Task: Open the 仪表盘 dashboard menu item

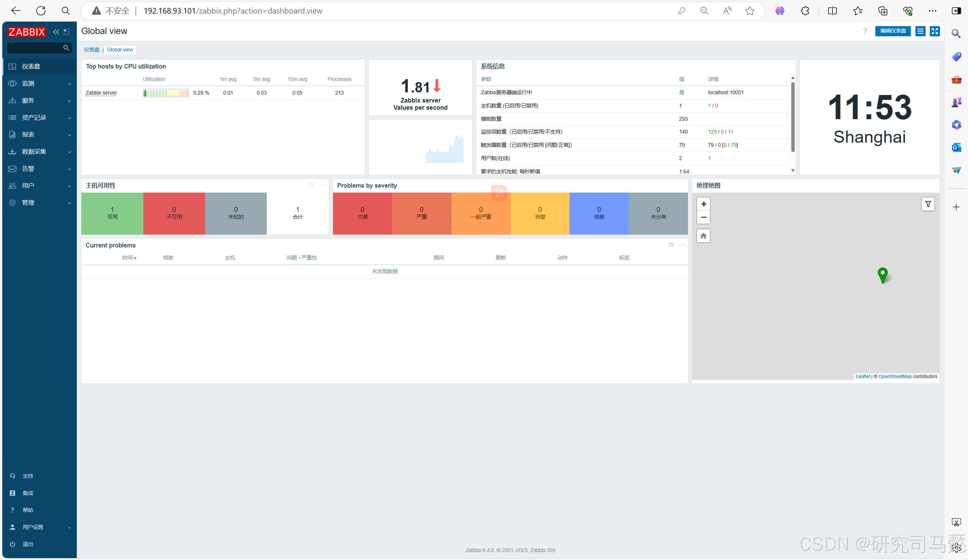Action: (x=40, y=67)
